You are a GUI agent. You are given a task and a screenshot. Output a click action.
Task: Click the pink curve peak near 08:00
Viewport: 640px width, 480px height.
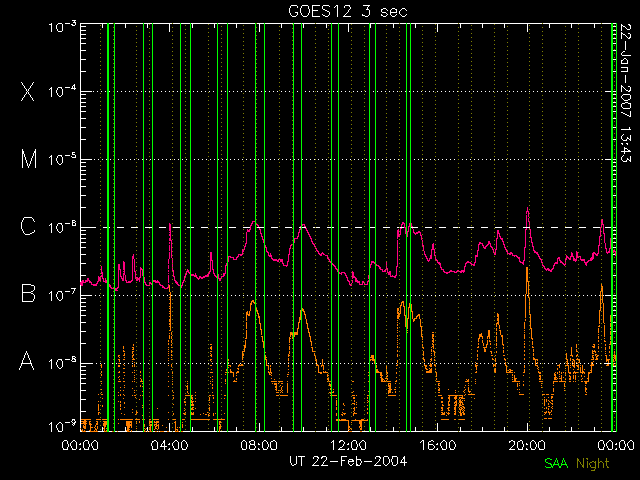click(x=254, y=222)
